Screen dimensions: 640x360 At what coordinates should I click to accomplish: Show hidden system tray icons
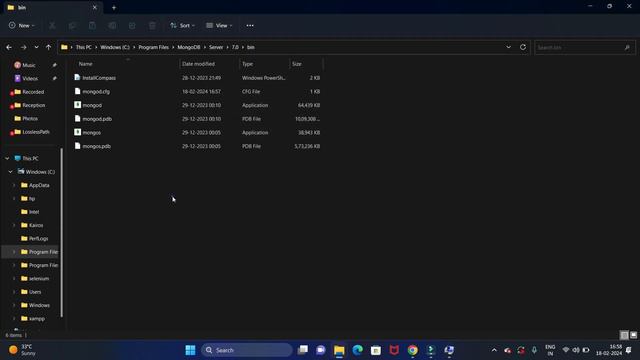[494, 350]
